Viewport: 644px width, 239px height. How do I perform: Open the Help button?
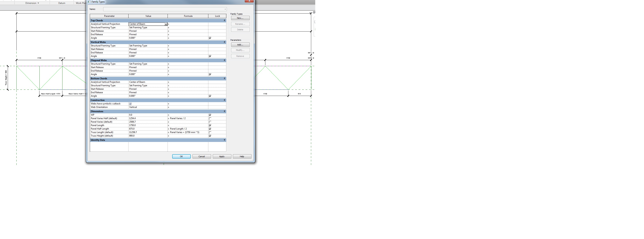point(242,156)
